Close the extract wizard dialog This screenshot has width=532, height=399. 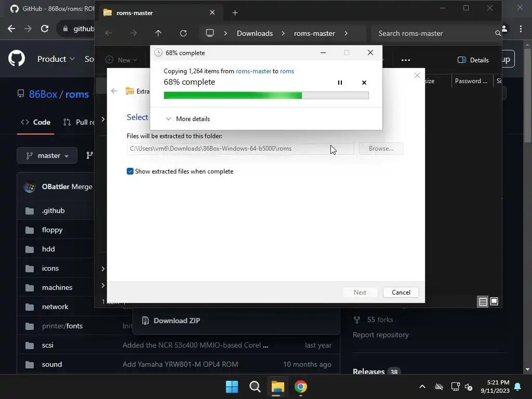[417, 75]
